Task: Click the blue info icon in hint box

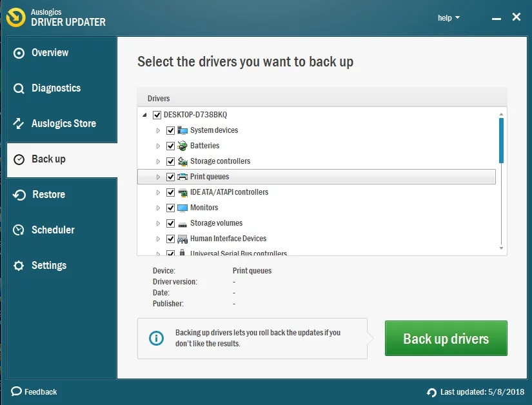Action: coord(157,338)
